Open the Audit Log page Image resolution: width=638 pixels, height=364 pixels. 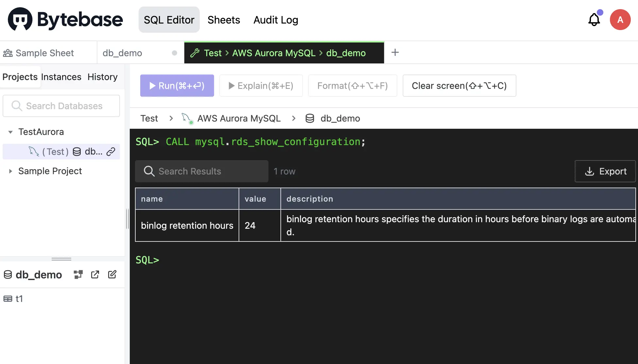click(x=276, y=20)
